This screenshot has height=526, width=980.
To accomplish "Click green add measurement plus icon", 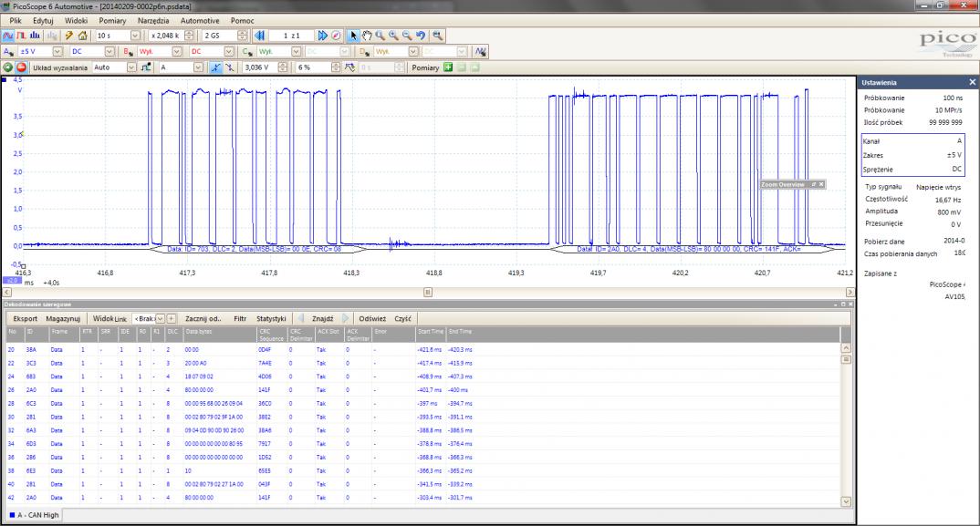I will (448, 67).
